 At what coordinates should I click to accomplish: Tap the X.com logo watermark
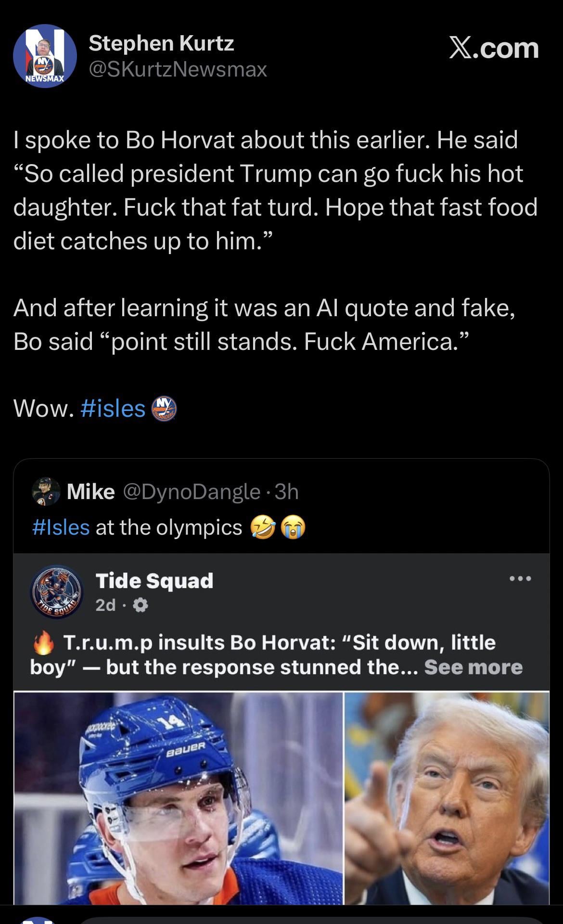click(x=494, y=49)
